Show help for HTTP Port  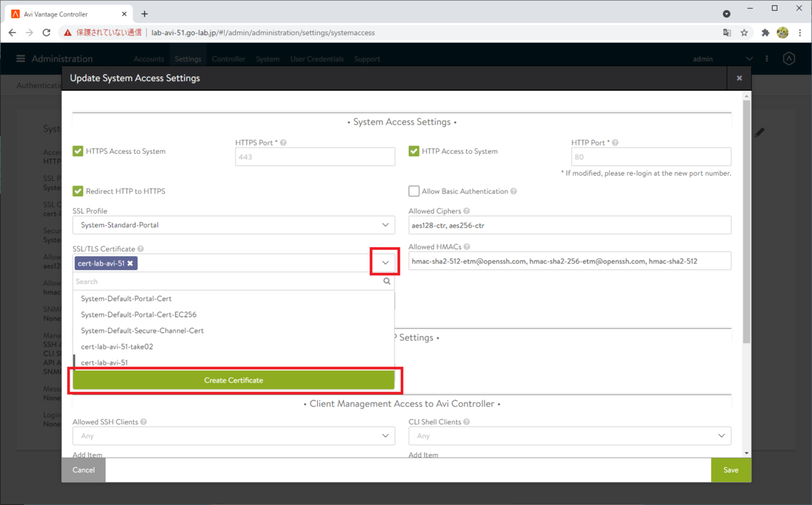tap(615, 143)
